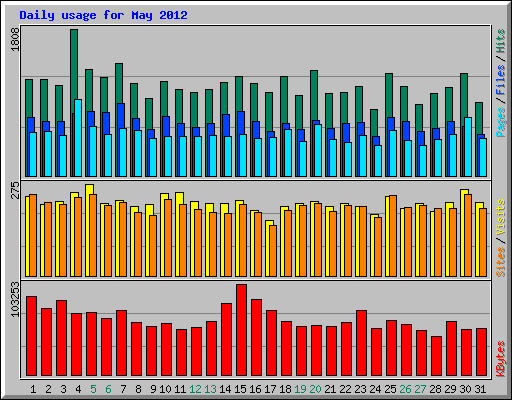Select day label 21 on the x-axis
This screenshot has height=400, width=512.
click(x=330, y=389)
